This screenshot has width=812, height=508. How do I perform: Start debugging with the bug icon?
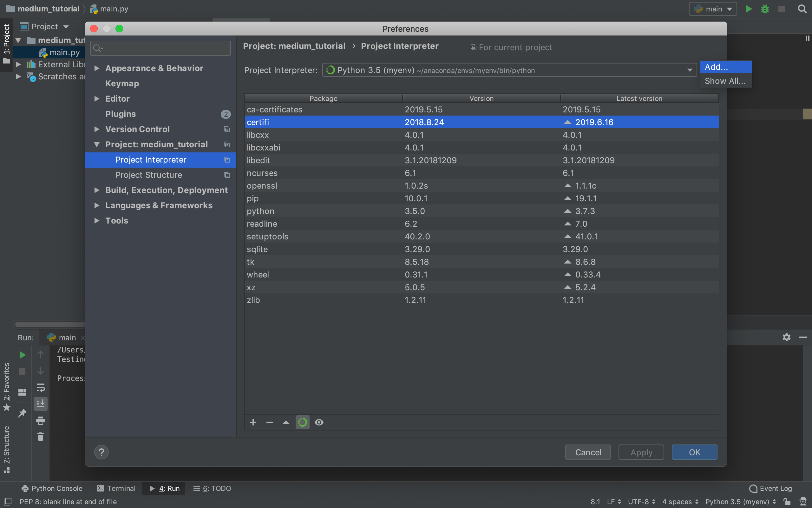[x=765, y=9]
